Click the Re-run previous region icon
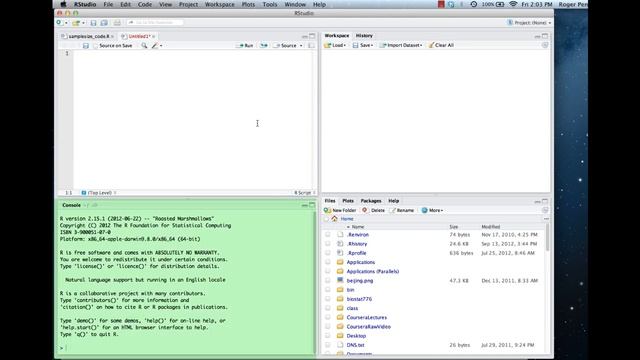The width and height of the screenshot is (640, 360). pyautogui.click(x=264, y=45)
